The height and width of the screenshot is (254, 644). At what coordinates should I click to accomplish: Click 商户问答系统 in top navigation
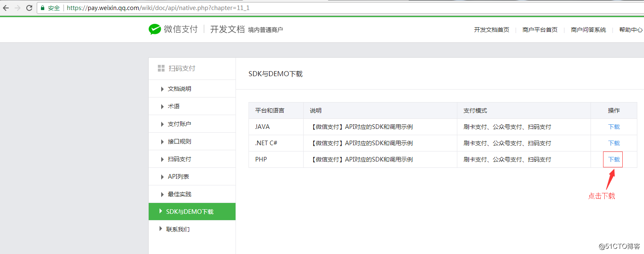[x=588, y=30]
